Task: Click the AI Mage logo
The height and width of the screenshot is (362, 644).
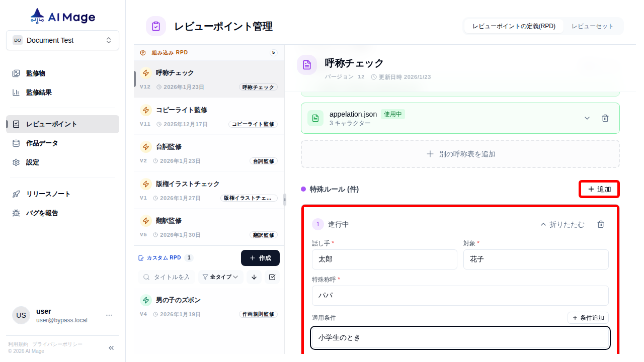Action: (x=62, y=16)
